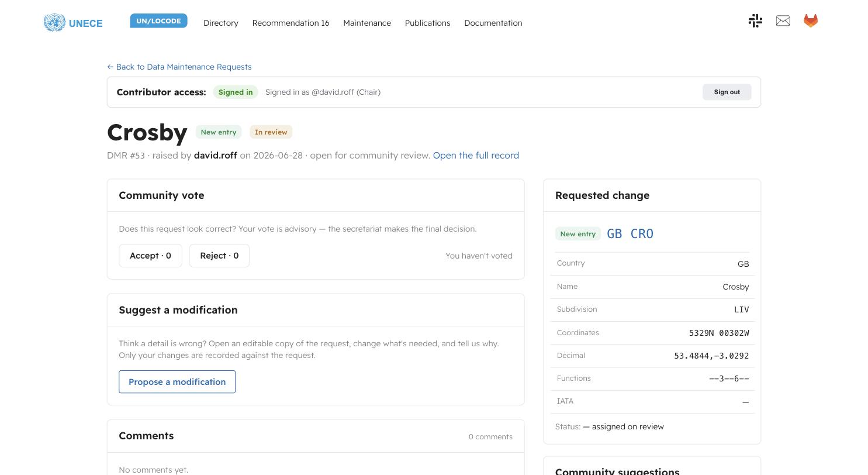868x475 pixels.
Task: Click the Subdivision value LIV
Action: pos(741,309)
